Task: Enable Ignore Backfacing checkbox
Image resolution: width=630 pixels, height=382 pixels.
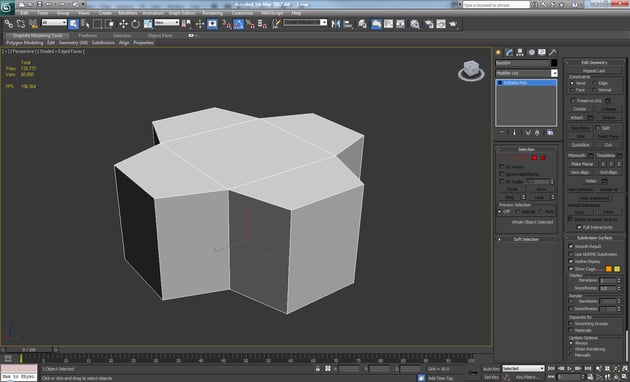Action: click(x=502, y=174)
